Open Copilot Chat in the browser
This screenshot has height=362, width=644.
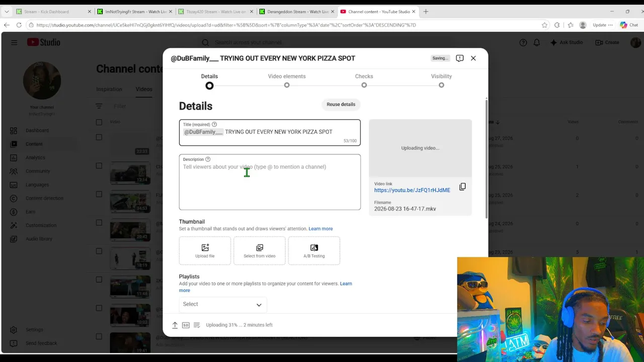pos(629,25)
